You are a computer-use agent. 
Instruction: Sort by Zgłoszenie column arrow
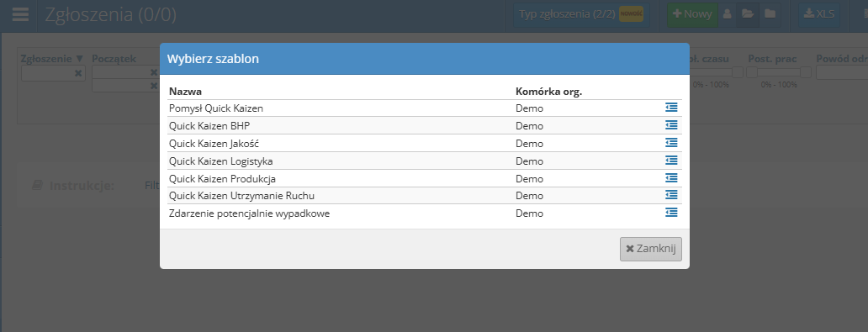(79, 59)
